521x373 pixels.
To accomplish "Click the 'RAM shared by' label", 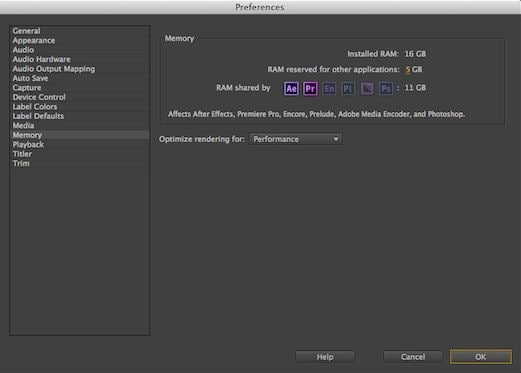I will 243,88.
